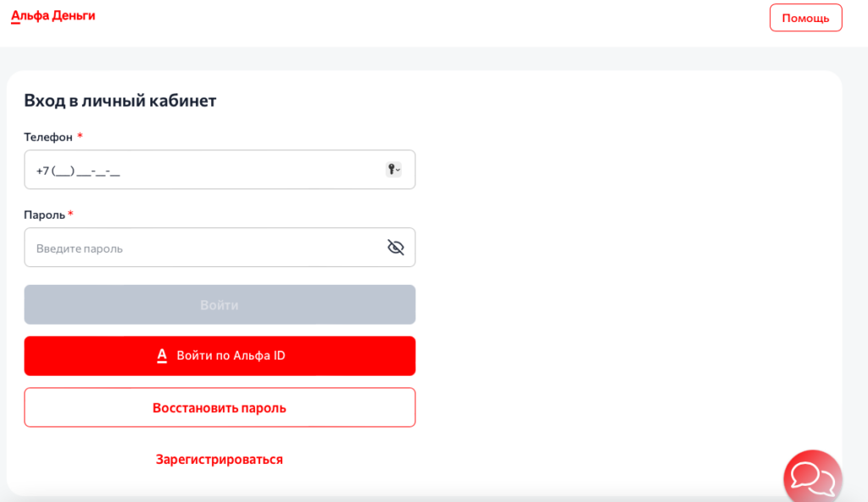868x502 pixels.
Task: Click the phone mask placeholder underscores
Action: [x=87, y=171]
